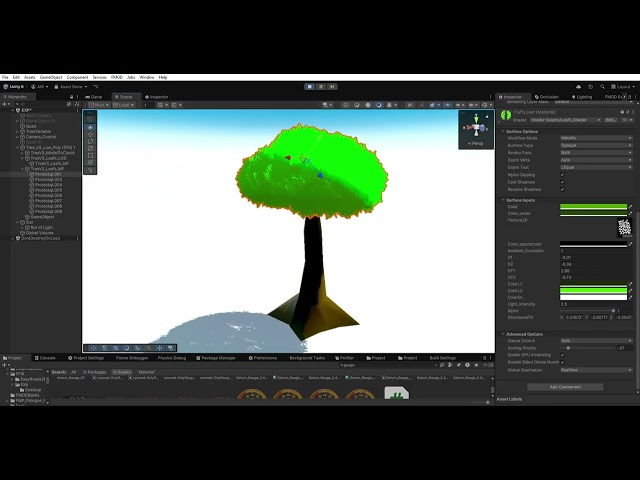Toggle the Cast Shadows checkbox
The image size is (640, 480).
pos(562,182)
